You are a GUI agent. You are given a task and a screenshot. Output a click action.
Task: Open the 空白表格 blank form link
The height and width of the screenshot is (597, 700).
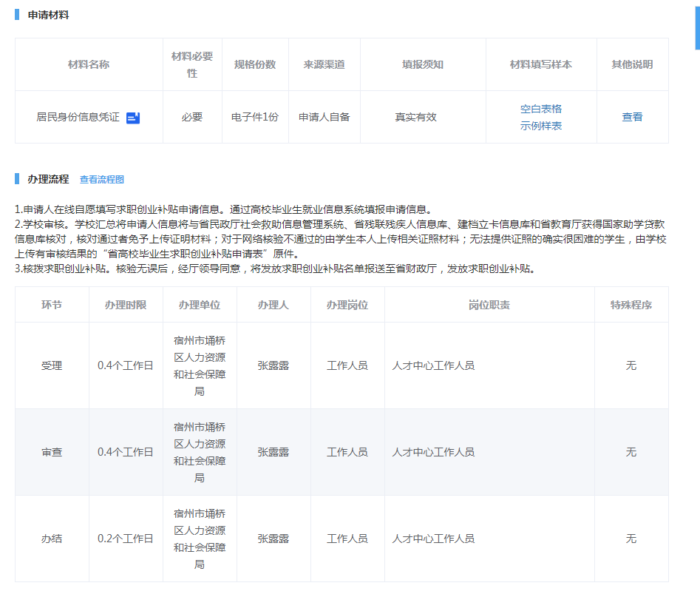pos(540,109)
